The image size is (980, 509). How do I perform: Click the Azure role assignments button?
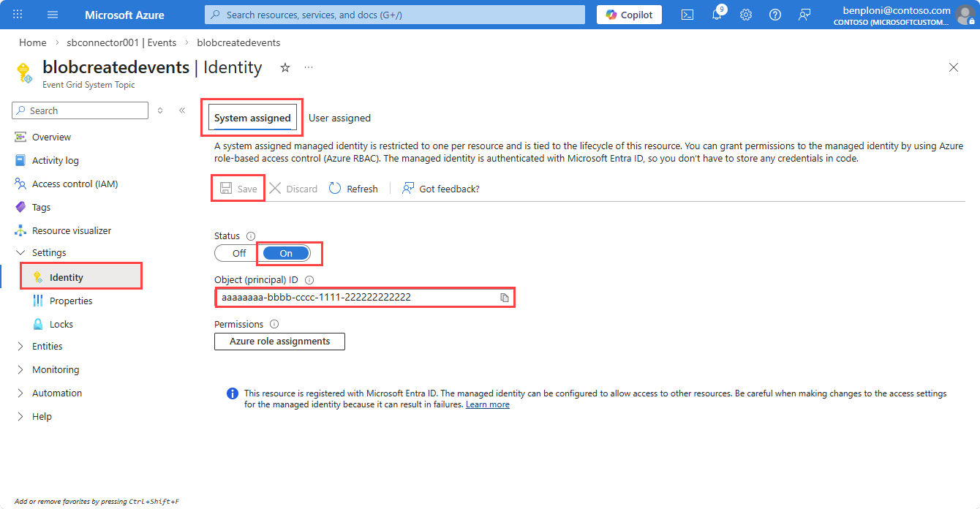pyautogui.click(x=279, y=342)
